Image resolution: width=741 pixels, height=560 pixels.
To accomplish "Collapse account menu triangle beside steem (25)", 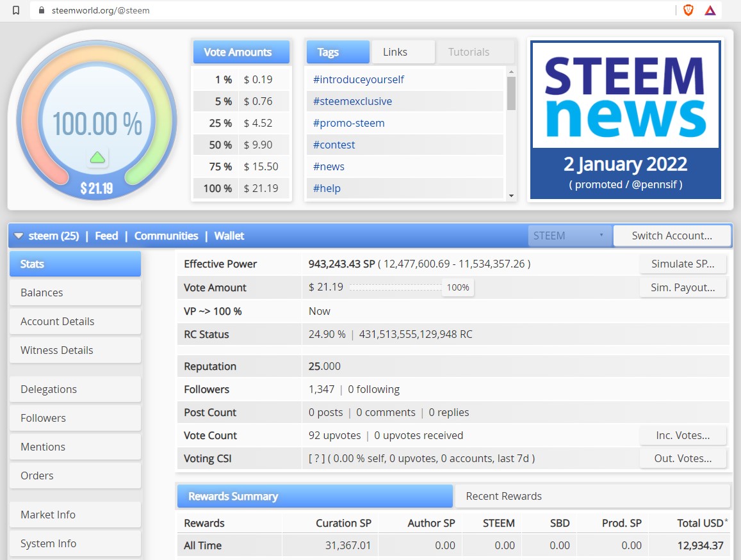I will coord(19,236).
